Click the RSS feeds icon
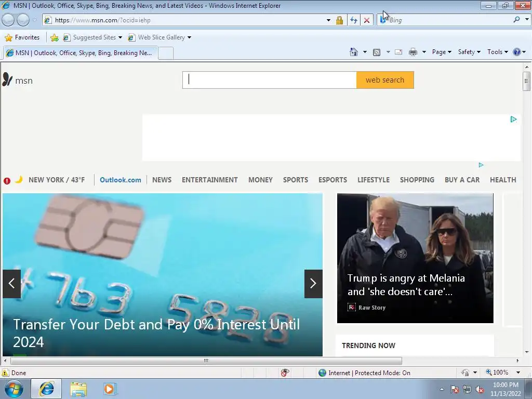532x399 pixels. (x=377, y=52)
